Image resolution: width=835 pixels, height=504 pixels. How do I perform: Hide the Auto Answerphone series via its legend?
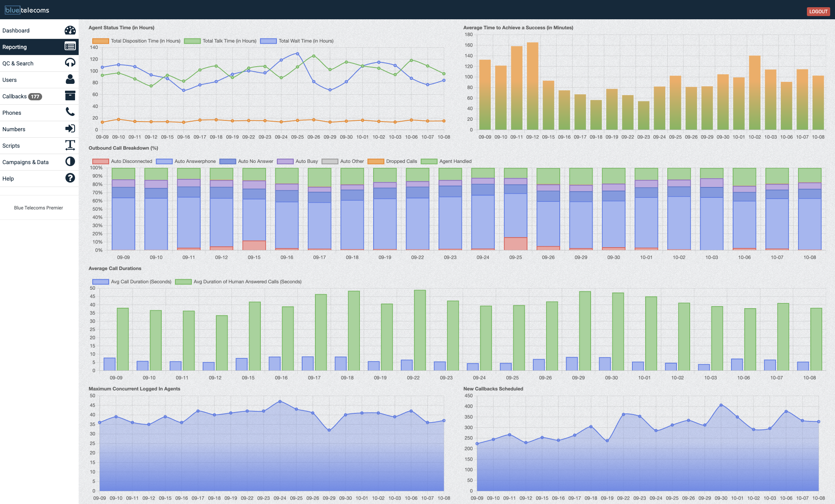194,161
